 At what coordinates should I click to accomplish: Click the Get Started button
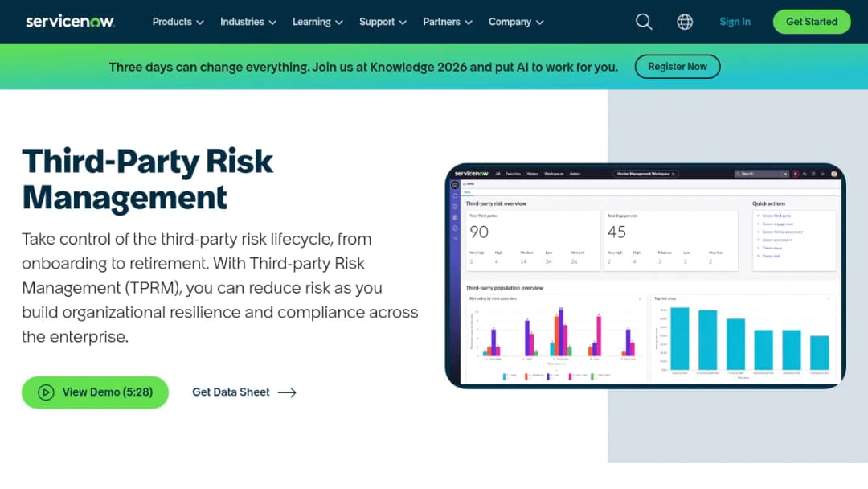tap(812, 22)
